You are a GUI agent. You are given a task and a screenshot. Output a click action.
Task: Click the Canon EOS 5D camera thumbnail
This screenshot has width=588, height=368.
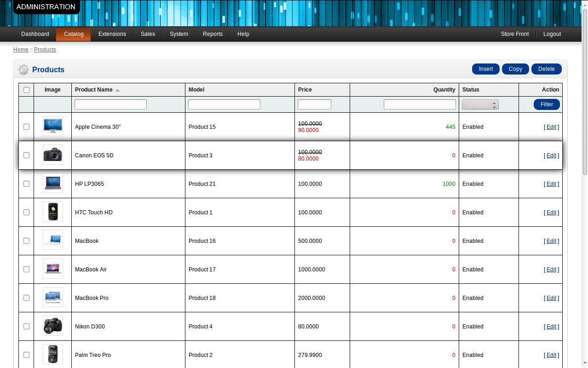pyautogui.click(x=52, y=155)
